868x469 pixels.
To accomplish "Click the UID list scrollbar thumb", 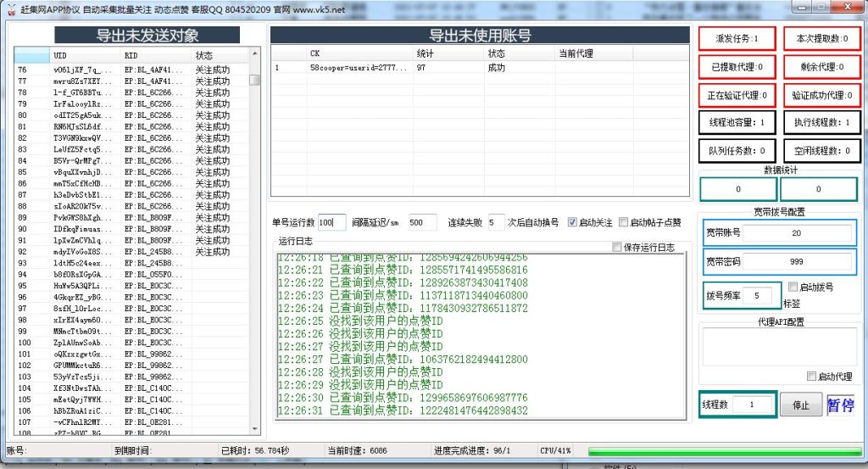I will [x=254, y=80].
